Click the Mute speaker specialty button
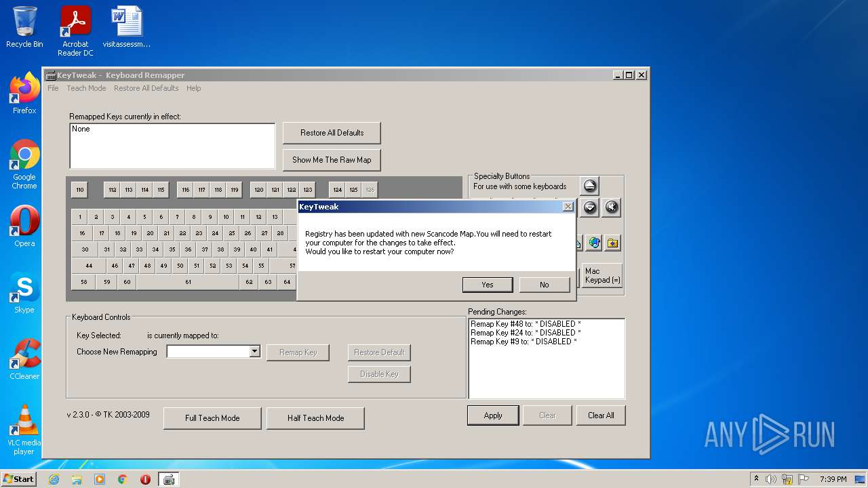Screen dimensions: 868x488 point(612,207)
